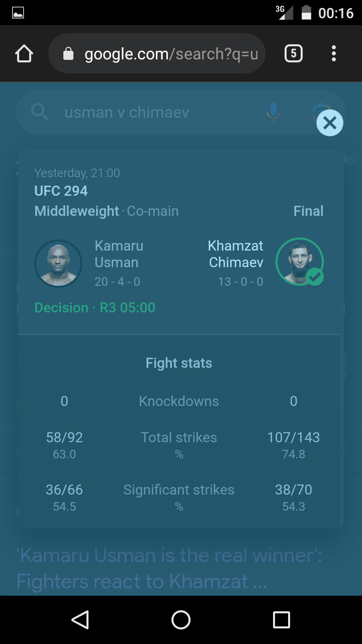Tap the Kamaru Usman name

tap(119, 254)
